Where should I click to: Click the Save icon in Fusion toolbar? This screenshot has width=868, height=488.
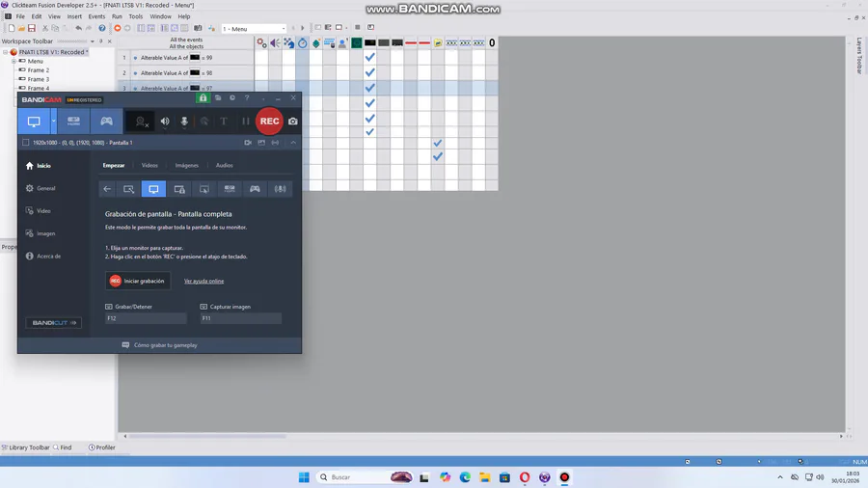pos(32,28)
